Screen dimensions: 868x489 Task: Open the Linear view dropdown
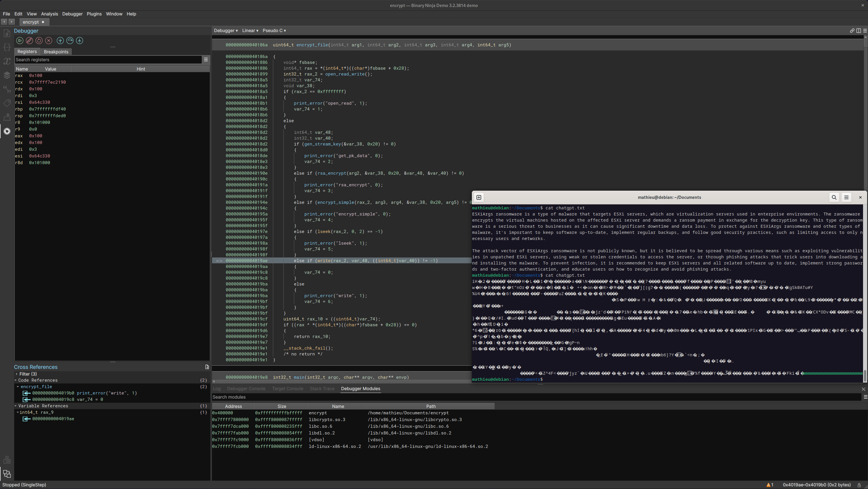point(250,31)
